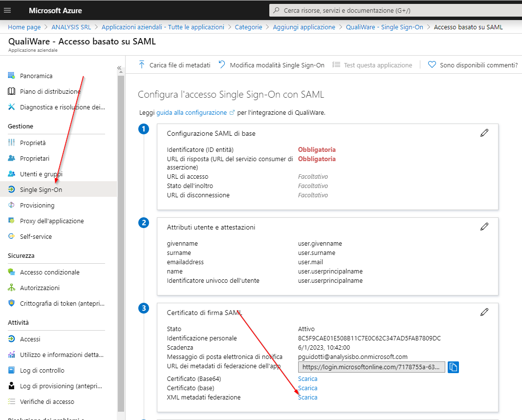The image size is (522, 420).
Task: Open Panoramica in the sidebar
Action: (x=36, y=76)
